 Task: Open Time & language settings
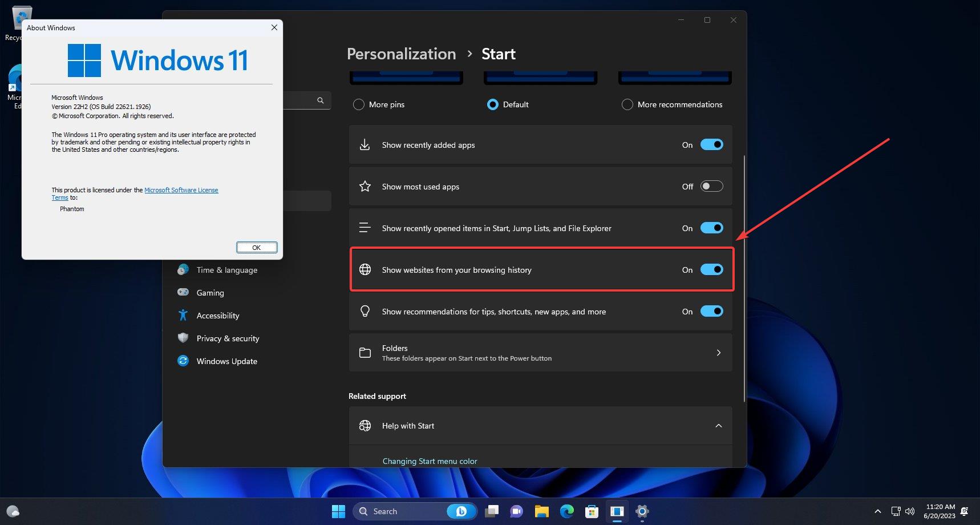(x=227, y=270)
